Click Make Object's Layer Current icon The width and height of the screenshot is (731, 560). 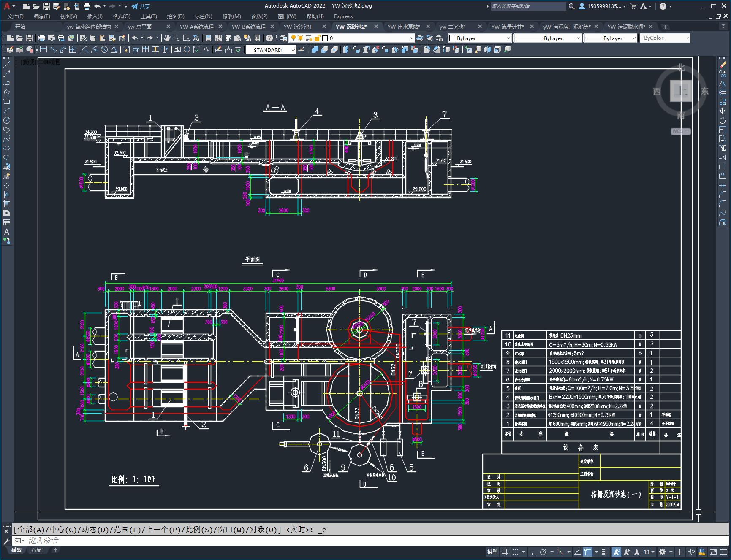420,38
